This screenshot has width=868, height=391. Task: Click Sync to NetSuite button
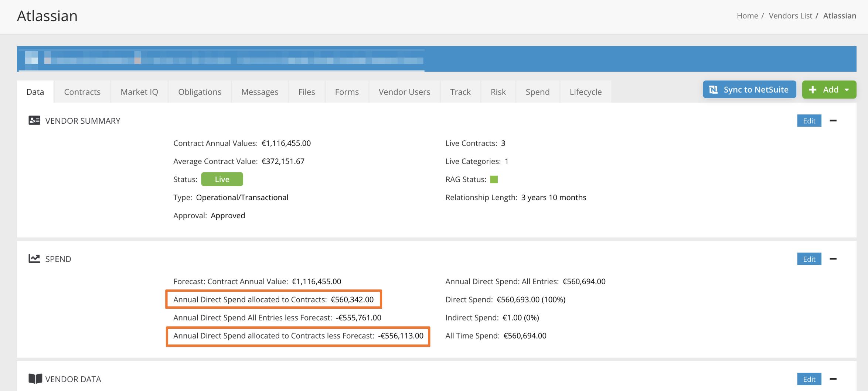pyautogui.click(x=749, y=89)
